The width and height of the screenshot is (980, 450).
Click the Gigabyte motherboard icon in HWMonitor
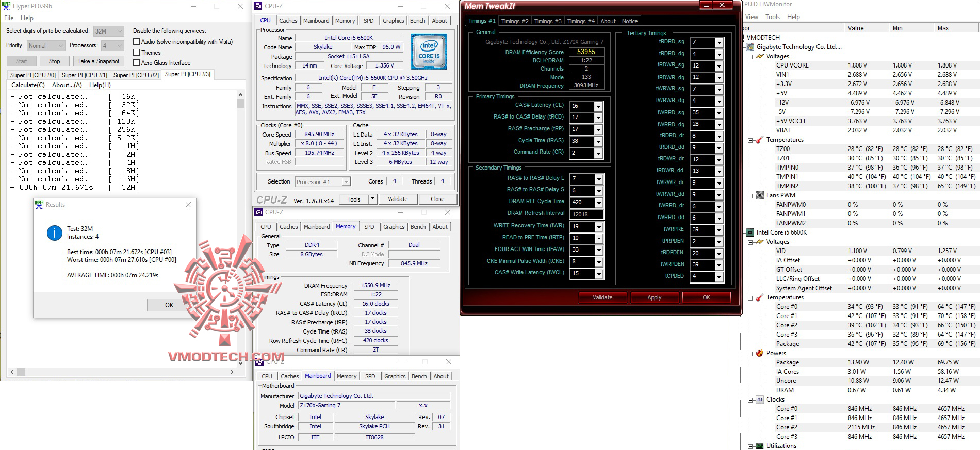pos(750,47)
